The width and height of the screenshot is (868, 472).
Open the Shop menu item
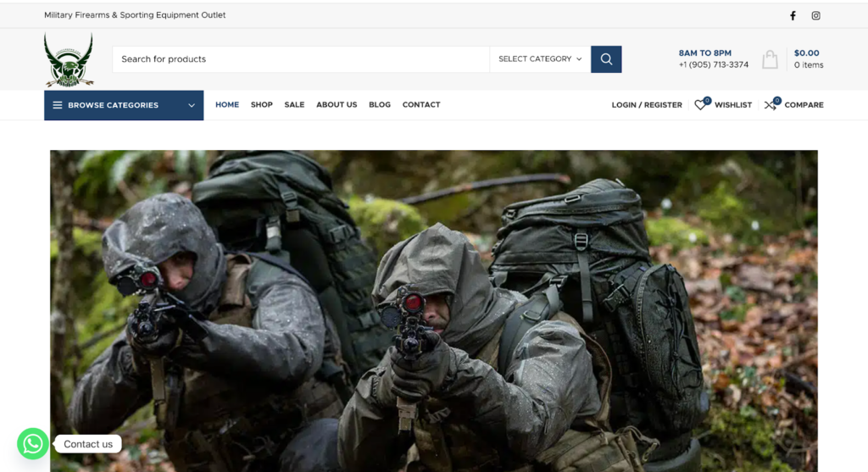pyautogui.click(x=261, y=105)
